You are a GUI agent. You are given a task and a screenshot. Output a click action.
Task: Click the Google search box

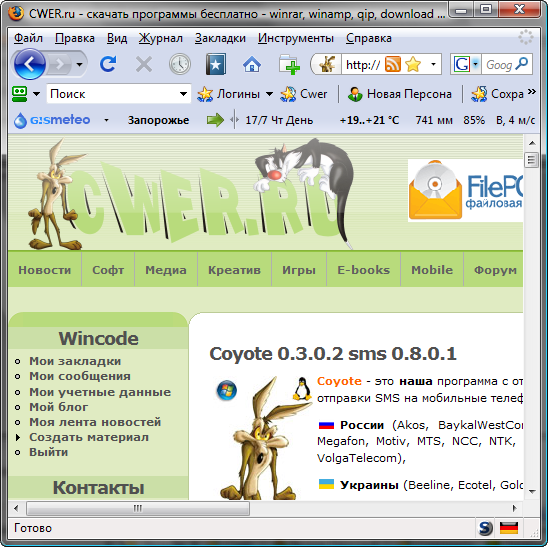pyautogui.click(x=499, y=65)
